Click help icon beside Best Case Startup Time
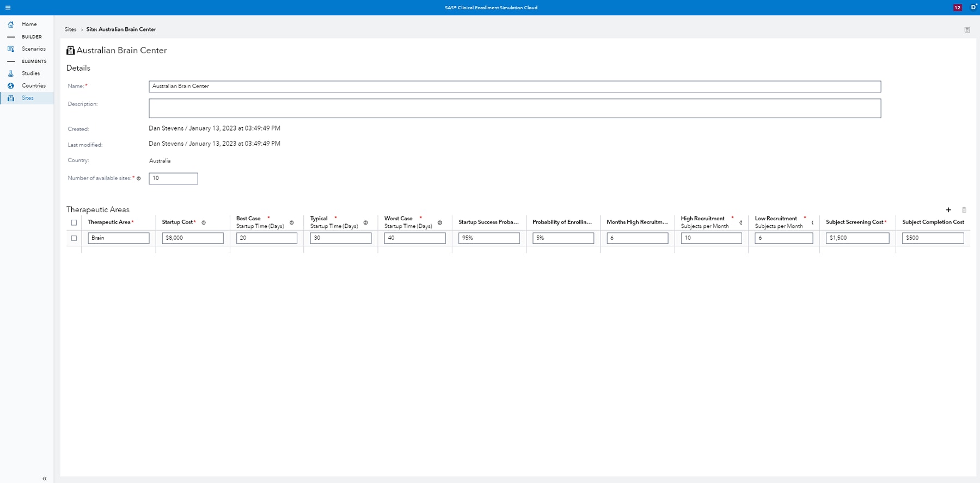The height and width of the screenshot is (483, 980). click(x=292, y=222)
